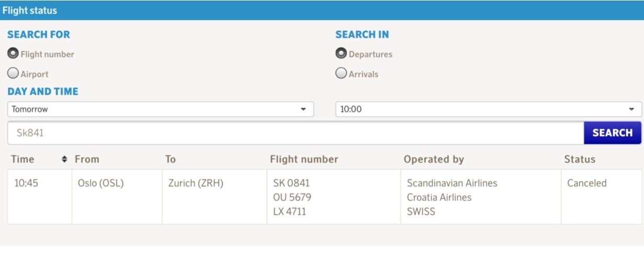Click the Canceled status cell
Image resolution: width=644 pixels, height=259 pixels.
[602, 197]
